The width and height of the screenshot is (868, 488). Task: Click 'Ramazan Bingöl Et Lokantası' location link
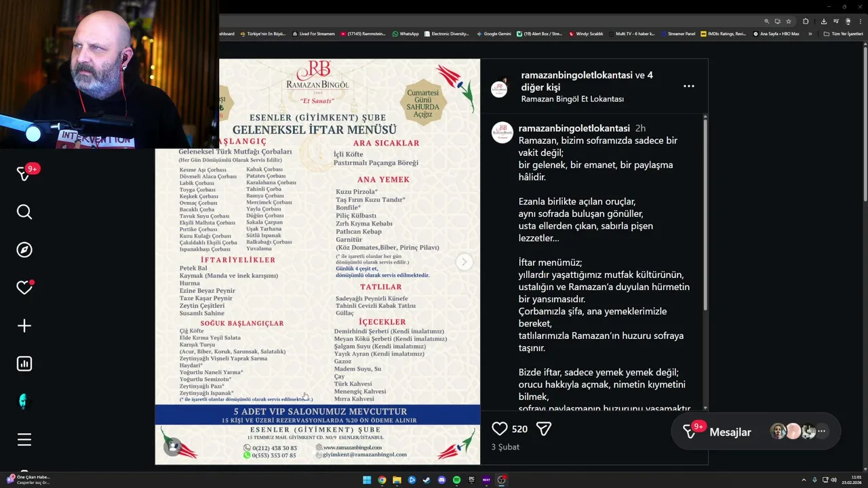click(572, 99)
